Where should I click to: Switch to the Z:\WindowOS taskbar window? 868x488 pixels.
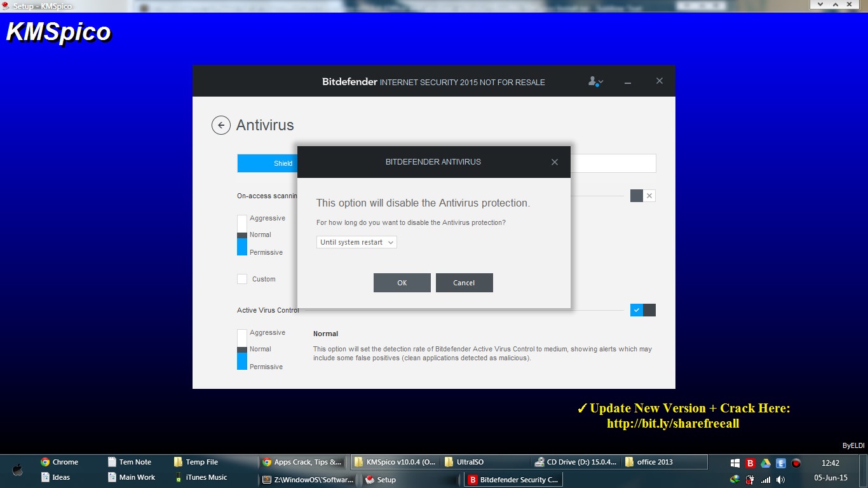tap(308, 480)
